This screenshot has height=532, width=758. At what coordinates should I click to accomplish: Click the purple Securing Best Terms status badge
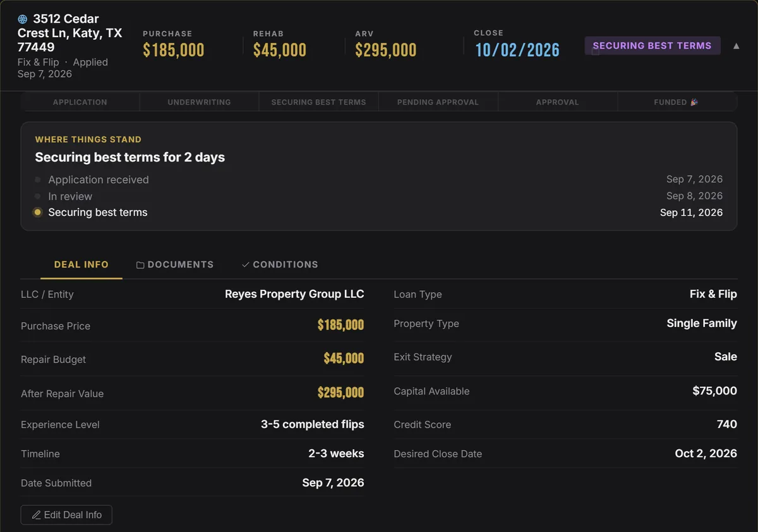[x=653, y=45]
